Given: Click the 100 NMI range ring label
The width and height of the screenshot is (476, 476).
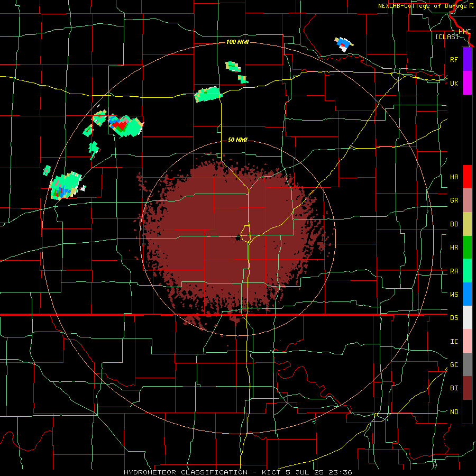Looking at the screenshot, I should click(237, 42).
